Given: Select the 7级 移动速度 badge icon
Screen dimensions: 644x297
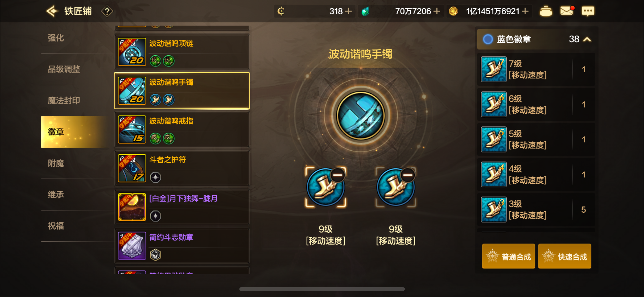Looking at the screenshot, I should point(493,69).
